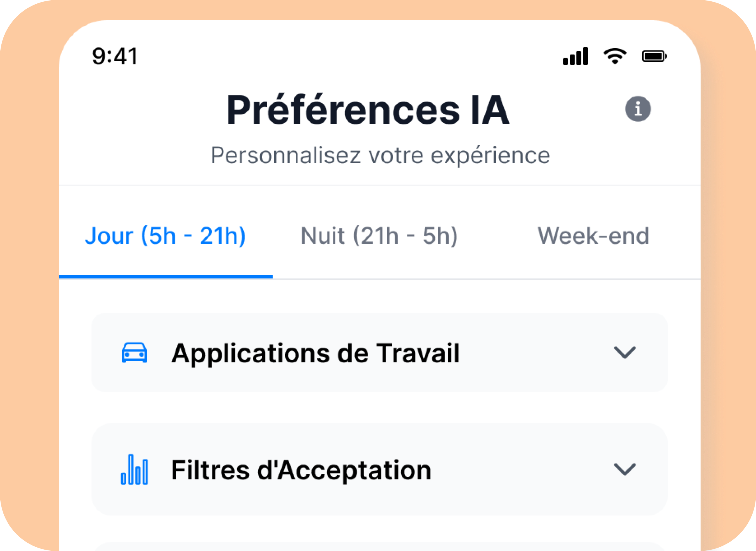
Task: Click the Préférences IA page title
Action: [367, 110]
